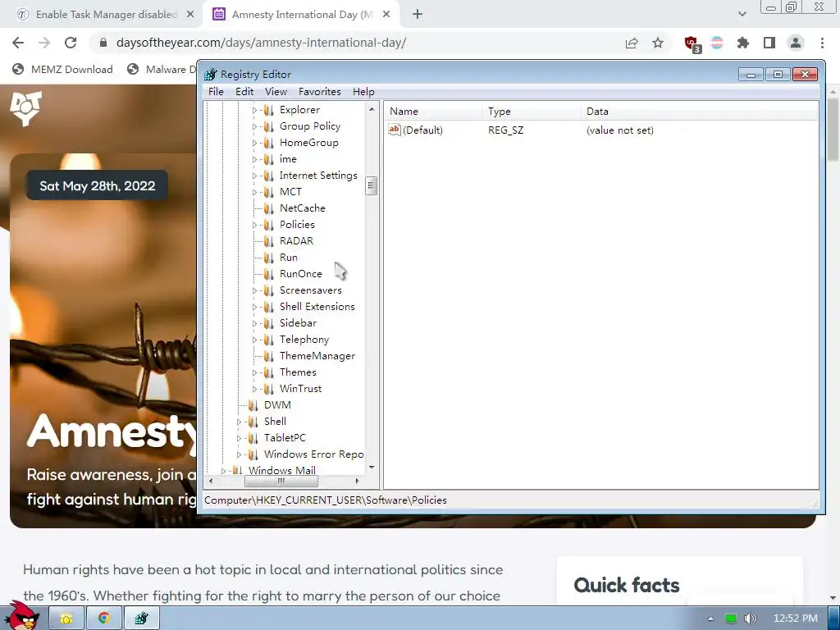Expand the Screensavers registry key
Viewport: 840px width, 630px height.
tap(254, 291)
